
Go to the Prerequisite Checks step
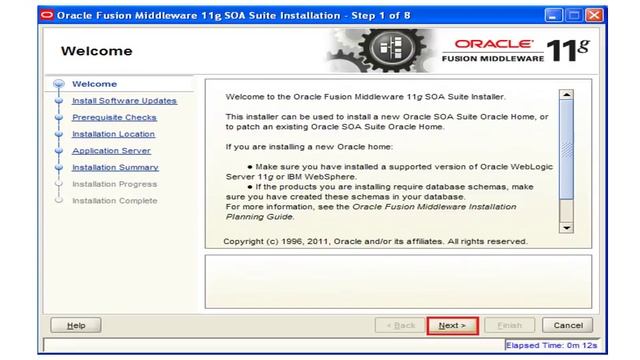click(114, 118)
